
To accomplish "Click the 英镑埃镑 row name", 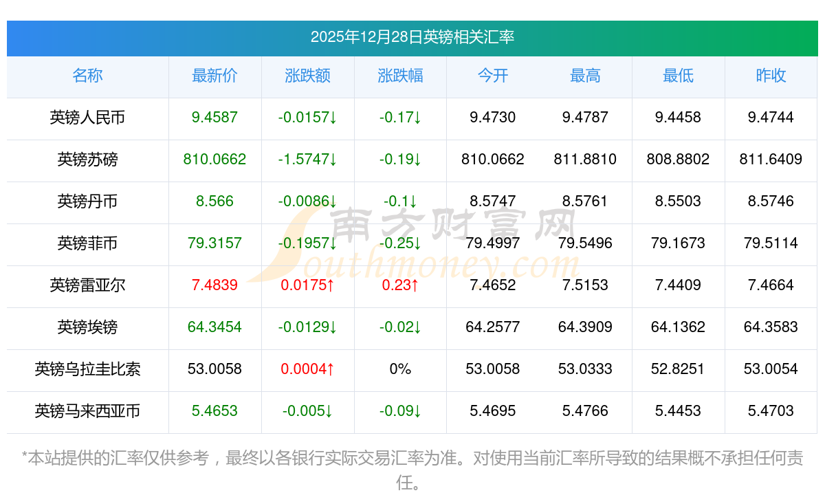I will pyautogui.click(x=87, y=327).
